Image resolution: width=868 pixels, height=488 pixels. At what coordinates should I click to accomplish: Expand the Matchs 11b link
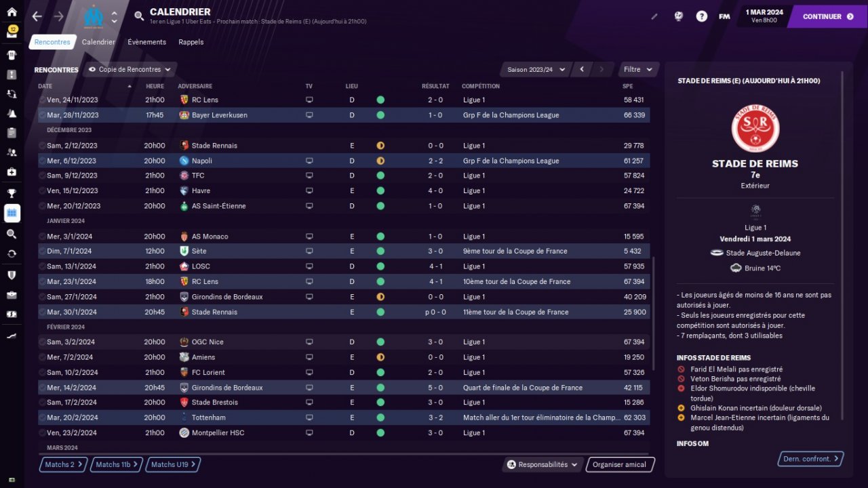pos(117,464)
